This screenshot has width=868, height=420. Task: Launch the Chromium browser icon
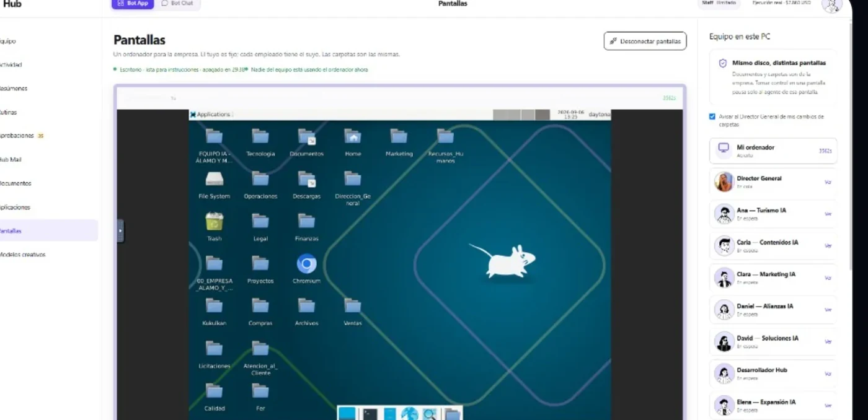tap(306, 265)
